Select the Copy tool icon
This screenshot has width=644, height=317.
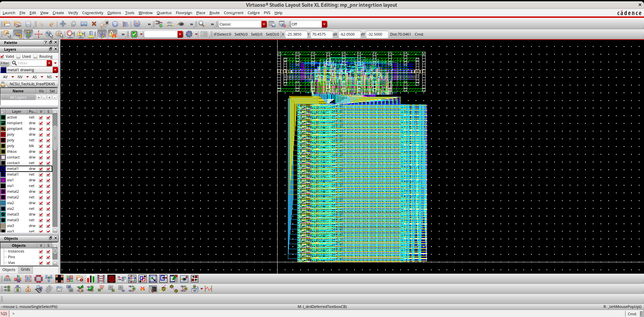(73, 24)
